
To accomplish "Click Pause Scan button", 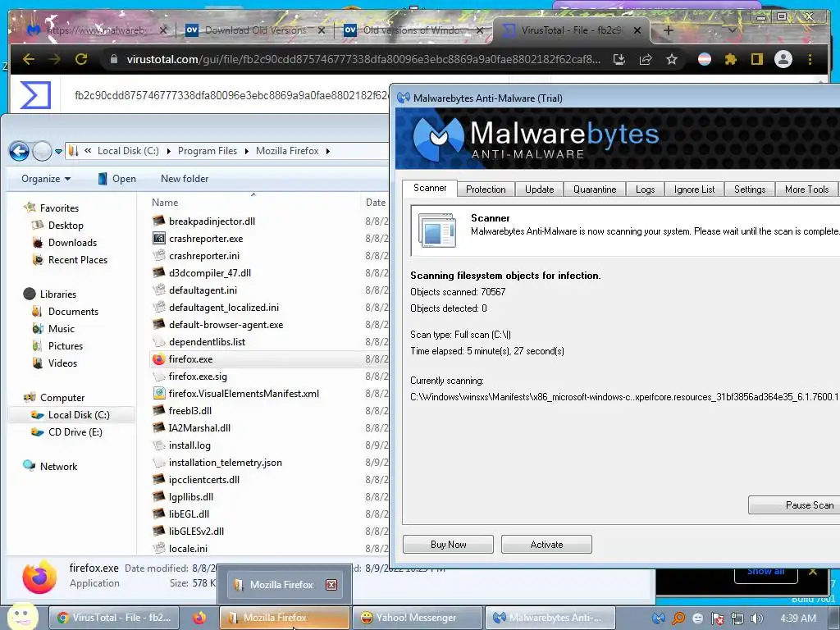I will pyautogui.click(x=794, y=505).
